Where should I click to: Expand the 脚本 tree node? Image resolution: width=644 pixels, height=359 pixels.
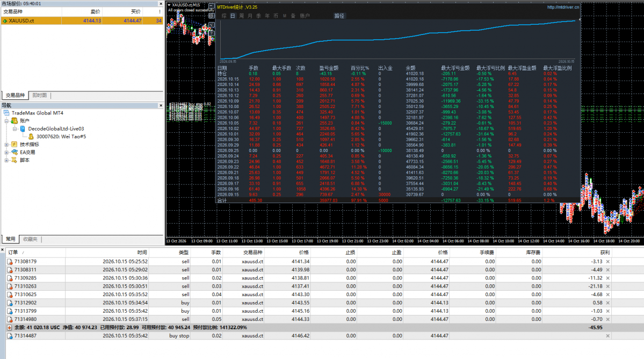(6, 160)
